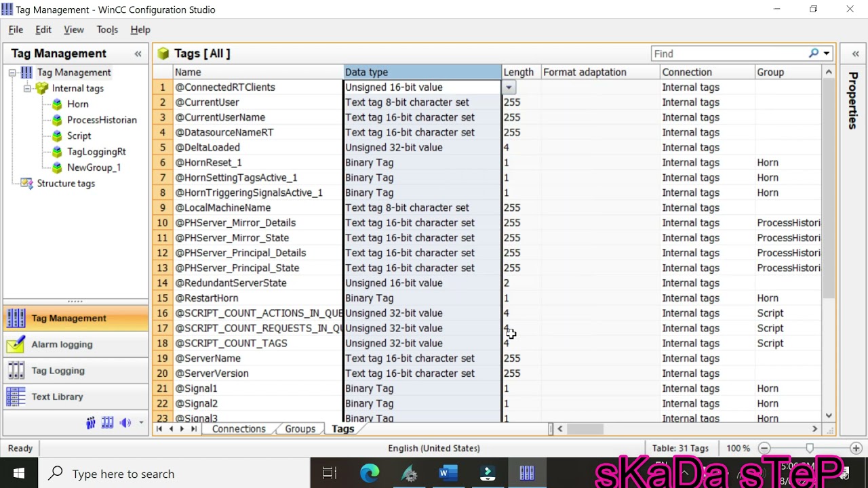Click zoom in plus button
868x488 pixels.
[856, 448]
